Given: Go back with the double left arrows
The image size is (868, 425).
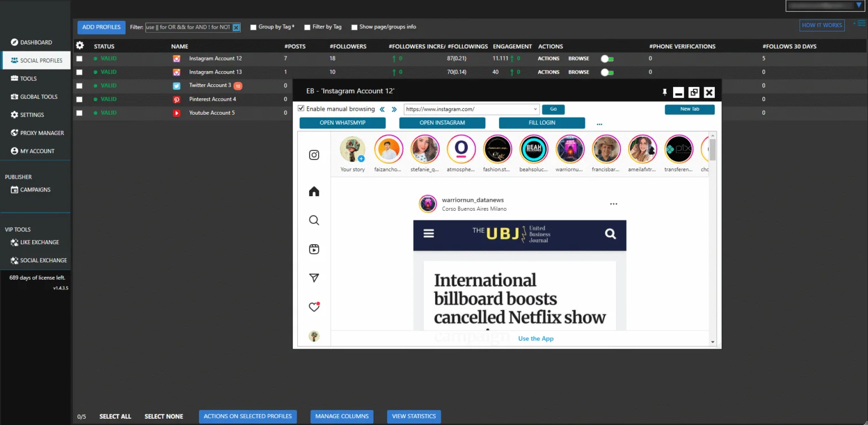Looking at the screenshot, I should pyautogui.click(x=383, y=109).
